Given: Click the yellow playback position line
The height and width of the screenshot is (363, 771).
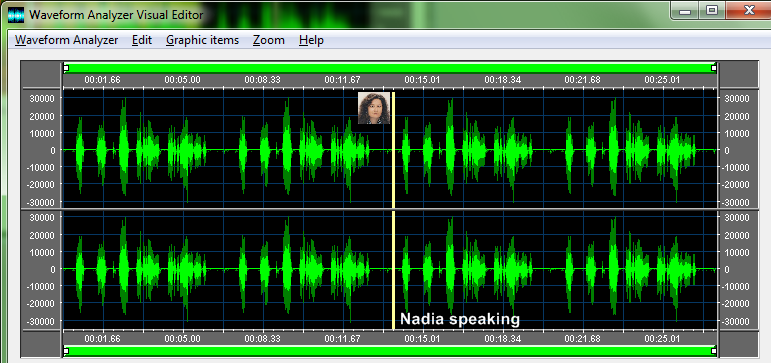Looking at the screenshot, I should pos(393,211).
